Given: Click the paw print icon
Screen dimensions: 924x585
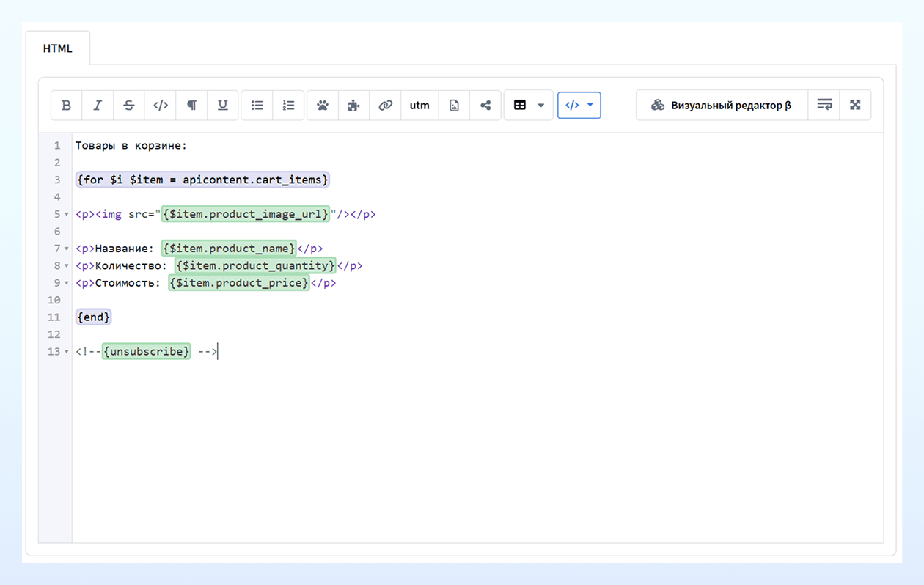Looking at the screenshot, I should (323, 106).
